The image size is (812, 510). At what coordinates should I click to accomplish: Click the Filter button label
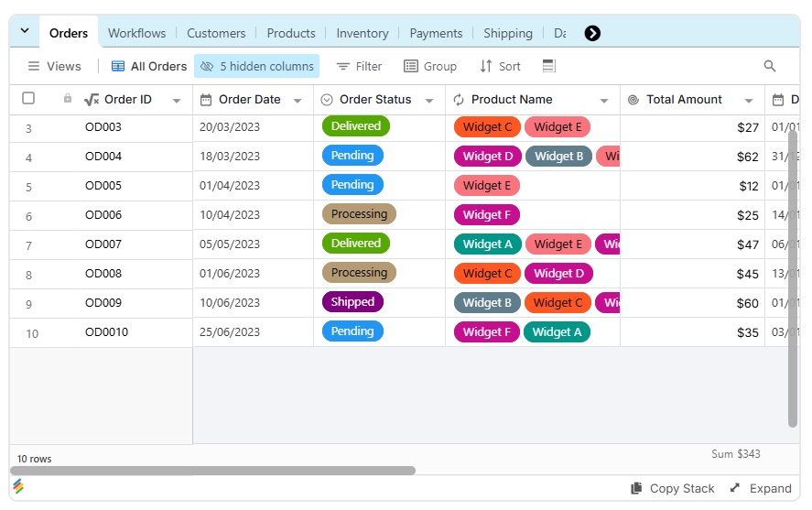click(369, 66)
